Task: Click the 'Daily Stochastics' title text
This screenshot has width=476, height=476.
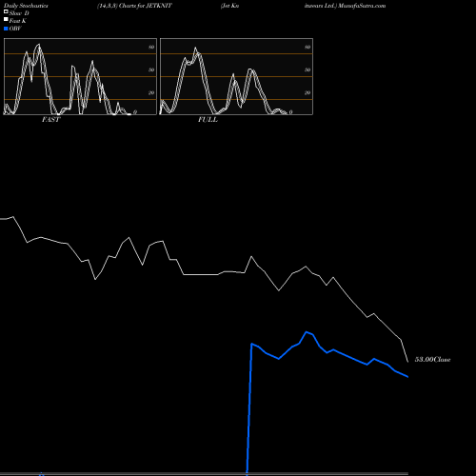Action: (x=26, y=6)
